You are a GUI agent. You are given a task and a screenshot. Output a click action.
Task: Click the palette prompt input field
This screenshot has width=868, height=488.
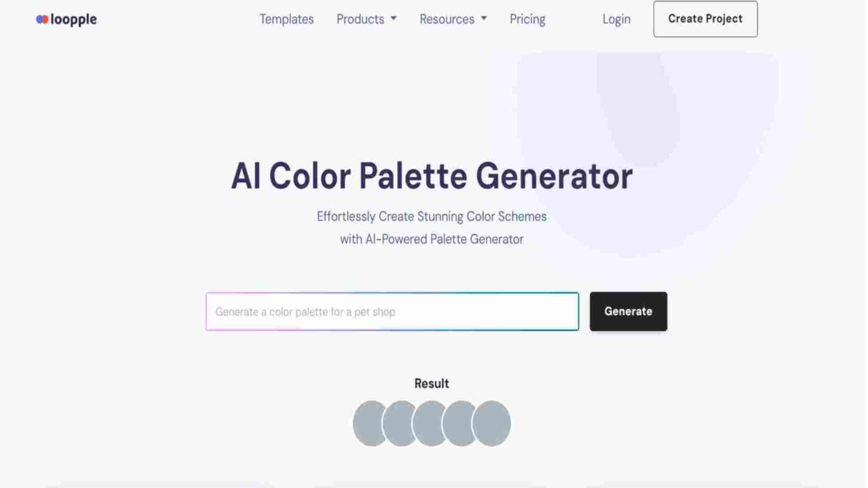tap(392, 311)
